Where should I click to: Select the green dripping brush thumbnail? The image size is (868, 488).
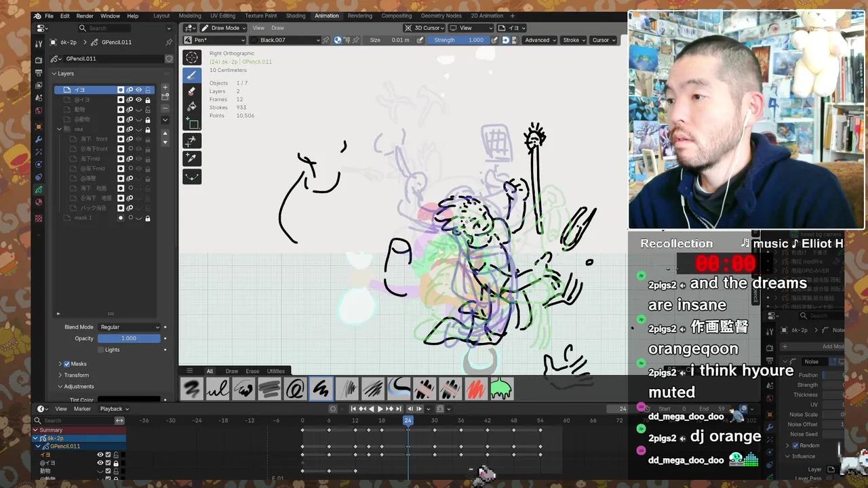pos(502,389)
